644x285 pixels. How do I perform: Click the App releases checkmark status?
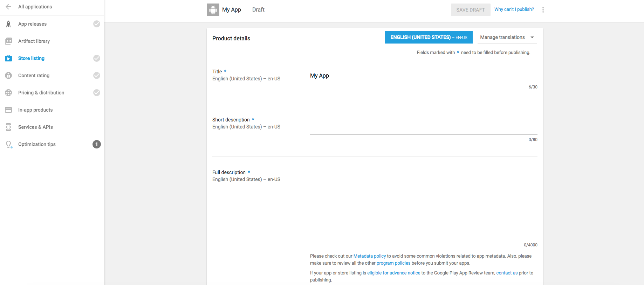coord(97,24)
